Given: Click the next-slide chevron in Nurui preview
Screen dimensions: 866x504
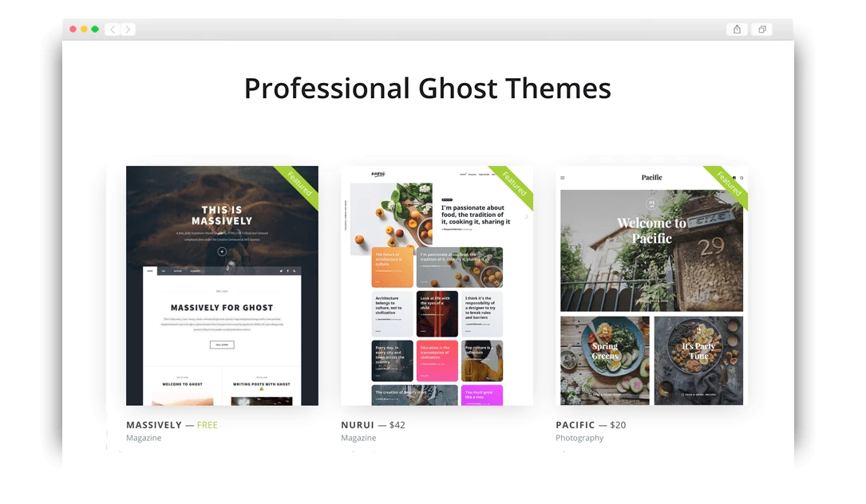Looking at the screenshot, I should pos(526,217).
